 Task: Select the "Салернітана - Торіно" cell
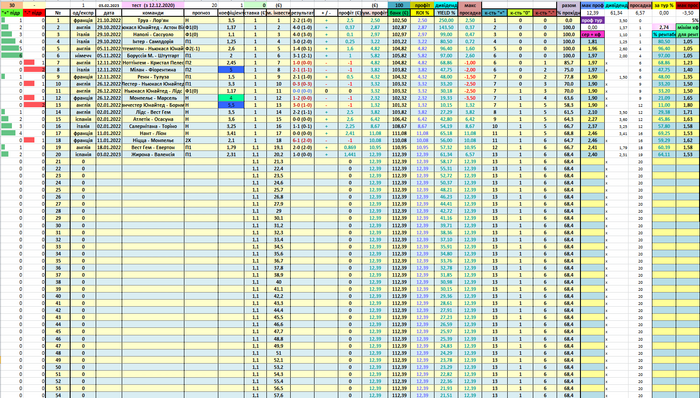(x=153, y=126)
